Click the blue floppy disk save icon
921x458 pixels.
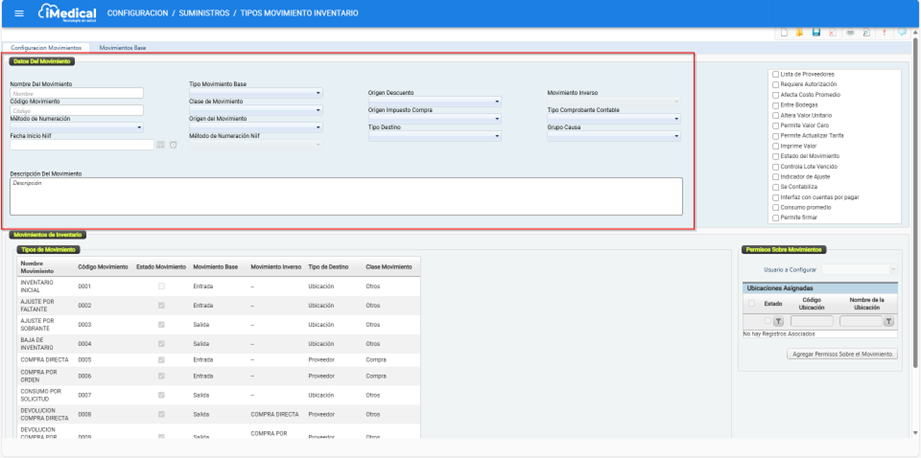pyautogui.click(x=816, y=33)
